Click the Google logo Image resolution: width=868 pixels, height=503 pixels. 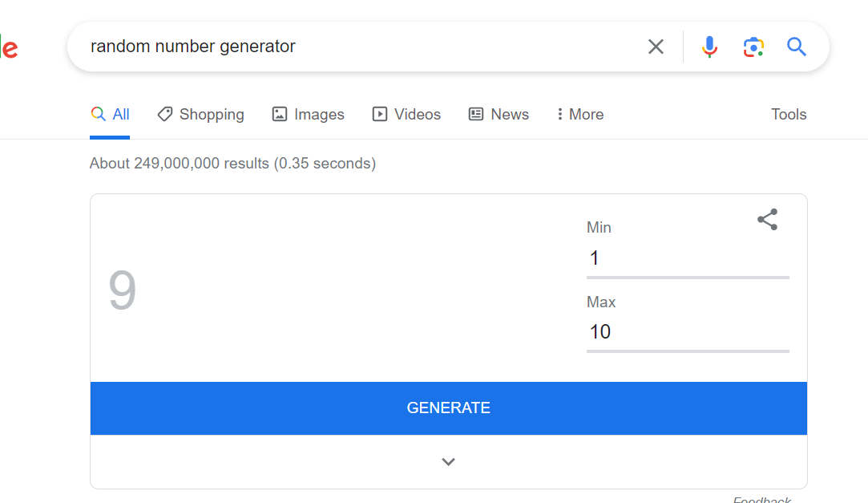tap(9, 47)
